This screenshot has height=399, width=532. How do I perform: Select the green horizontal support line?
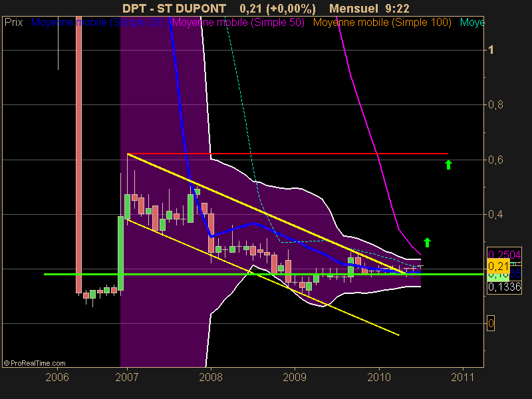pyautogui.click(x=263, y=274)
